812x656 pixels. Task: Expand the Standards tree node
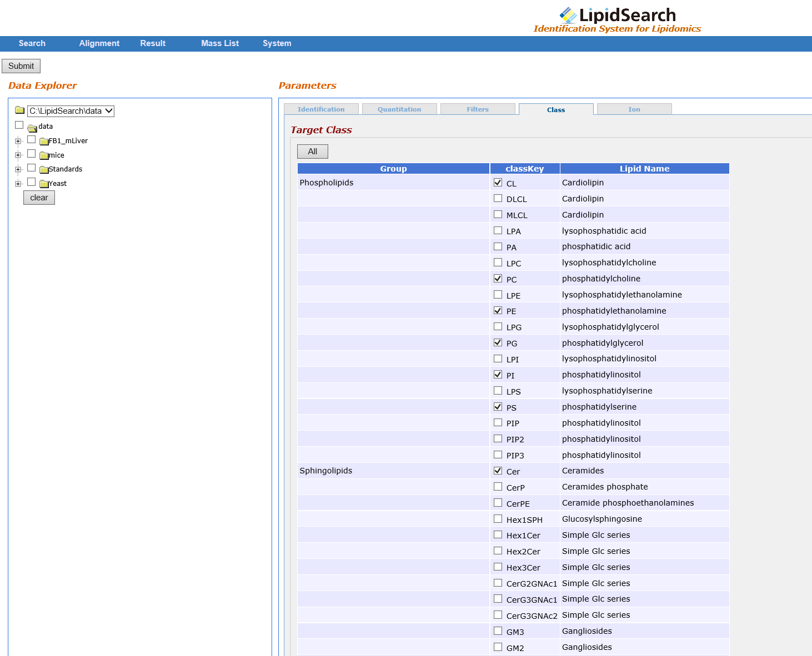click(18, 169)
